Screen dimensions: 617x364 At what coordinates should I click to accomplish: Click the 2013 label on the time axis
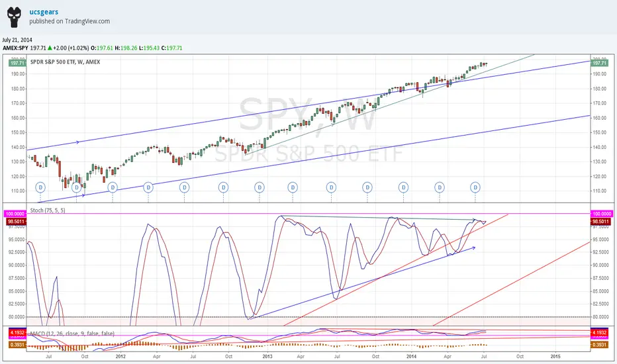[267, 357]
